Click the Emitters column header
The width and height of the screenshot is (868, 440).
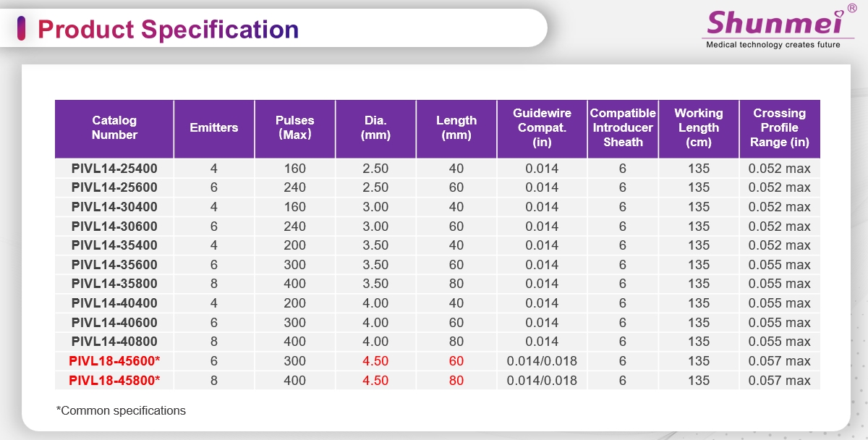coord(213,128)
